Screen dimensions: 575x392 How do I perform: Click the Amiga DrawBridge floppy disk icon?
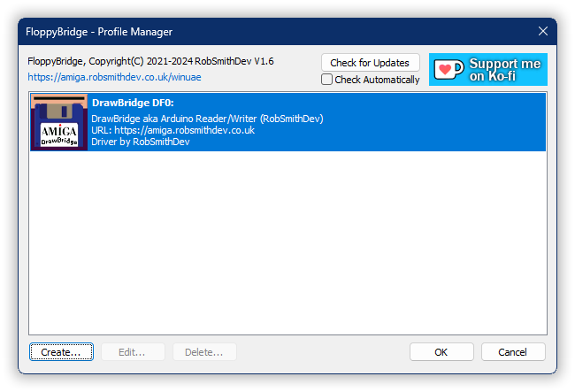(x=59, y=122)
